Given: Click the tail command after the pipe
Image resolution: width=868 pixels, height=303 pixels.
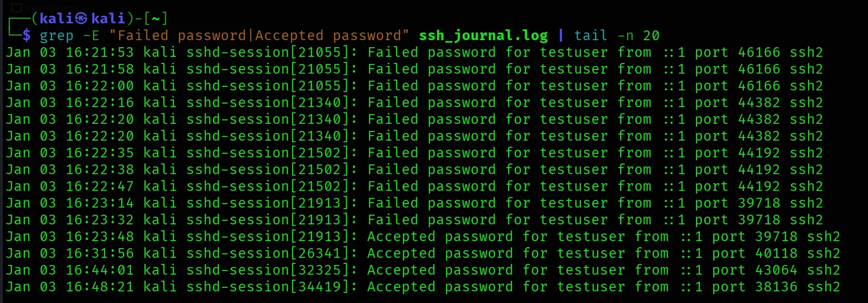Looking at the screenshot, I should [x=590, y=36].
